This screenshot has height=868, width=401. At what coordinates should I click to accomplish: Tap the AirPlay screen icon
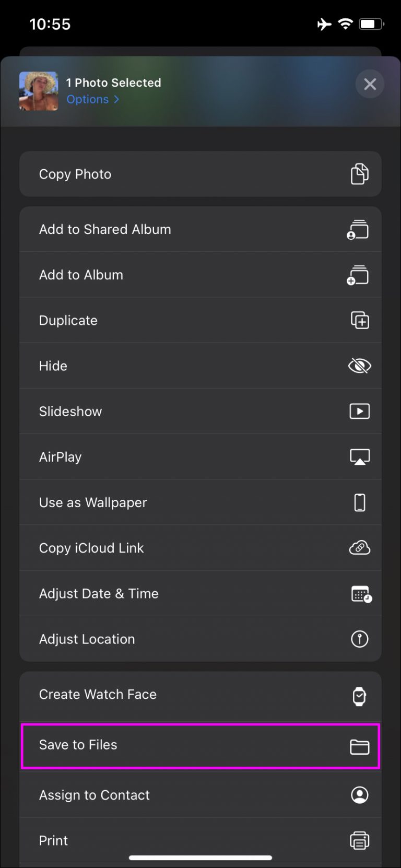tap(360, 457)
